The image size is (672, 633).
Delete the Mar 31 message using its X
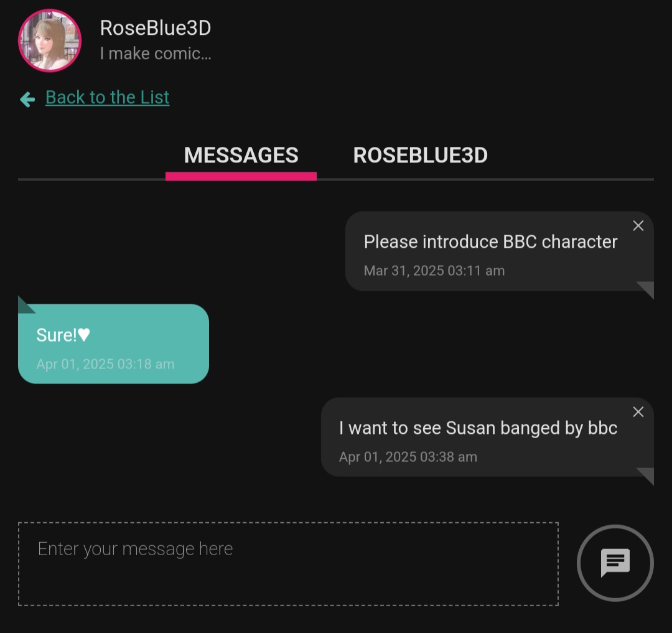(x=638, y=225)
